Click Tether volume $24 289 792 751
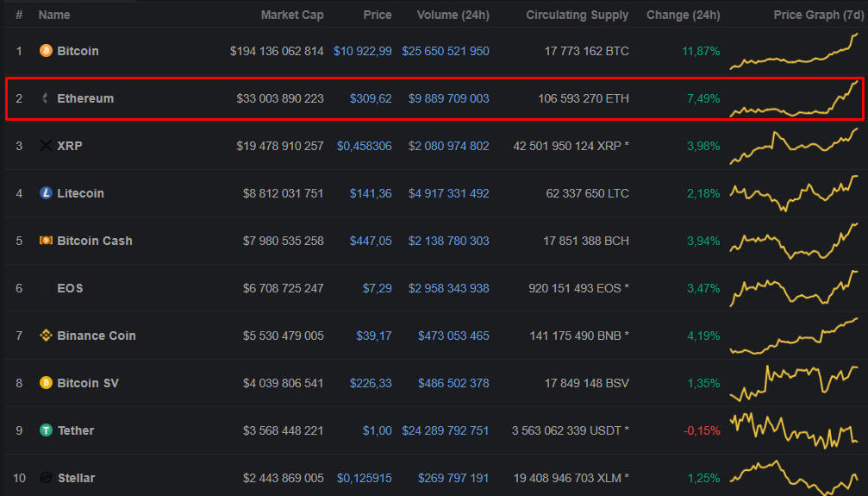The width and height of the screenshot is (868, 496). point(446,430)
